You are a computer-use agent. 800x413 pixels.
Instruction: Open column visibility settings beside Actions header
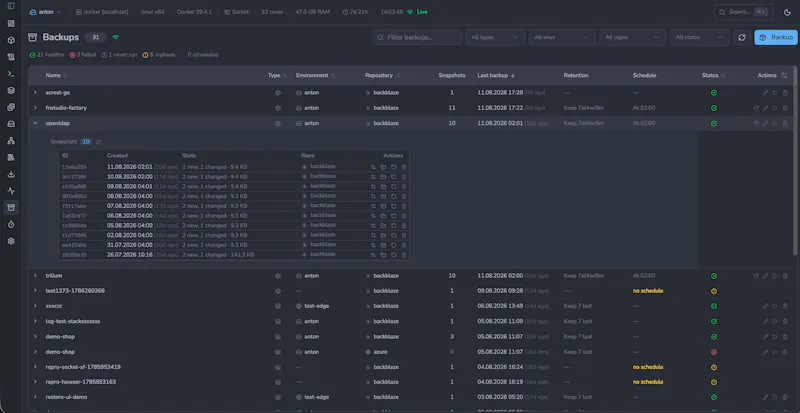click(784, 76)
